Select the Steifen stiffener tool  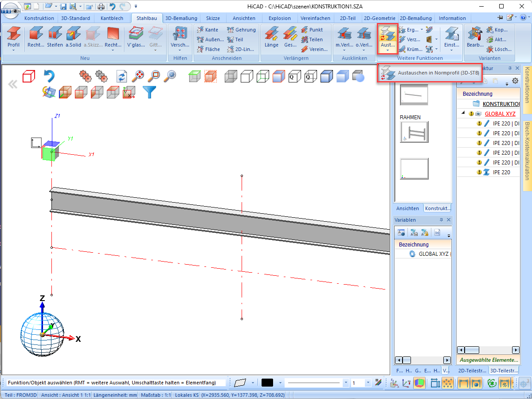[x=55, y=36]
